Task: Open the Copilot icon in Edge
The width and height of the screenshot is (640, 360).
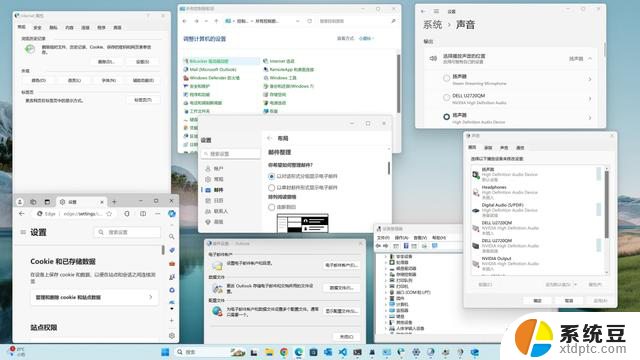Action: 172,213
